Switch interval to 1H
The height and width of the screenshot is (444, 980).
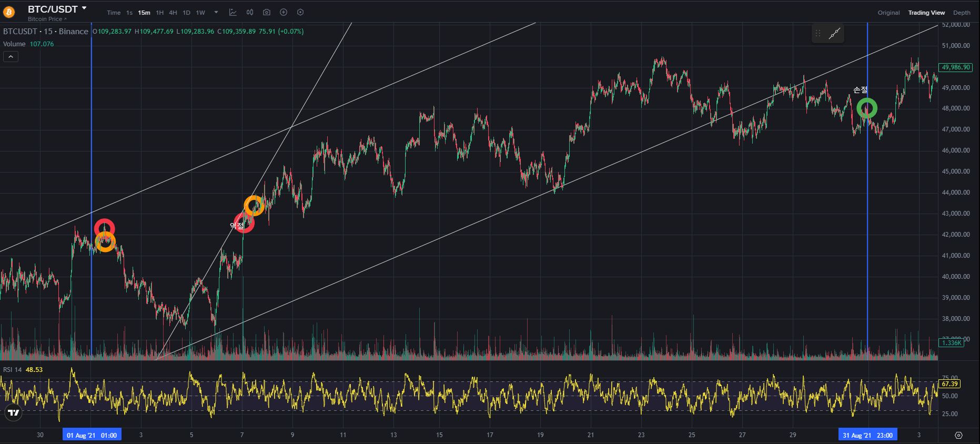(x=159, y=13)
